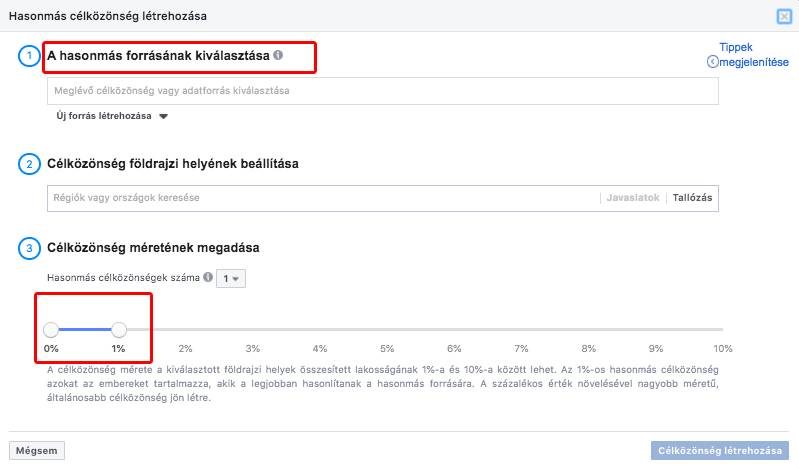
Task: Click the Célközönség méretének megadása heading
Action: 153,248
